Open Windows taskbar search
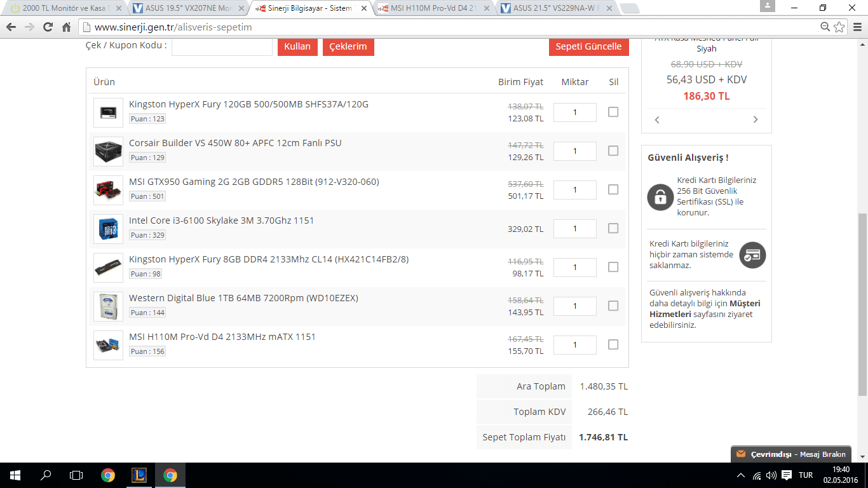Image resolution: width=868 pixels, height=488 pixels. [x=46, y=475]
